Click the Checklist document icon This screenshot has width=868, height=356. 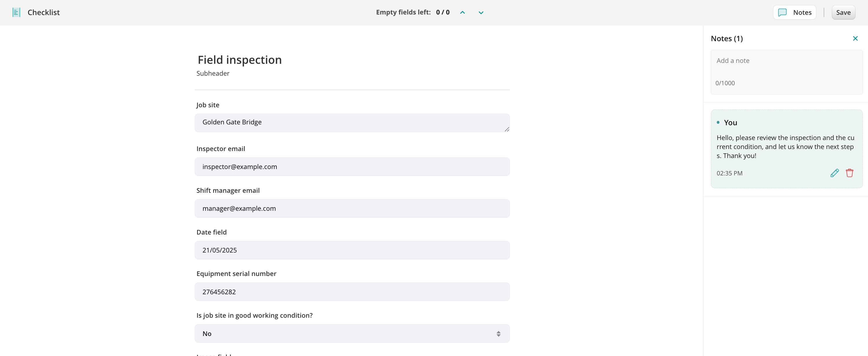click(x=16, y=12)
